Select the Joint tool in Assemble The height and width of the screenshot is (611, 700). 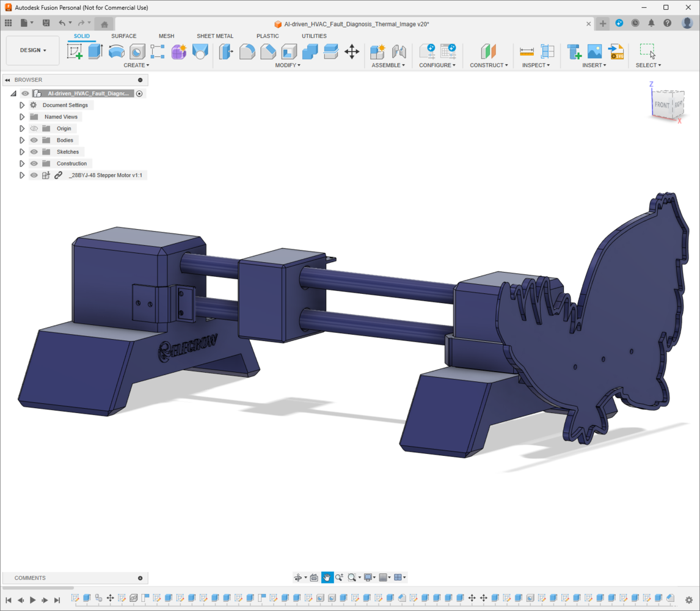(x=399, y=51)
